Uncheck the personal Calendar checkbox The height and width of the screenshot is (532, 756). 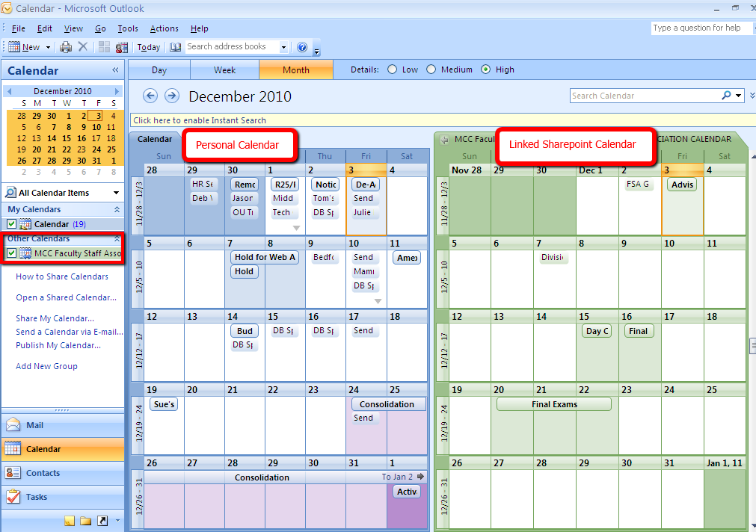(x=11, y=224)
